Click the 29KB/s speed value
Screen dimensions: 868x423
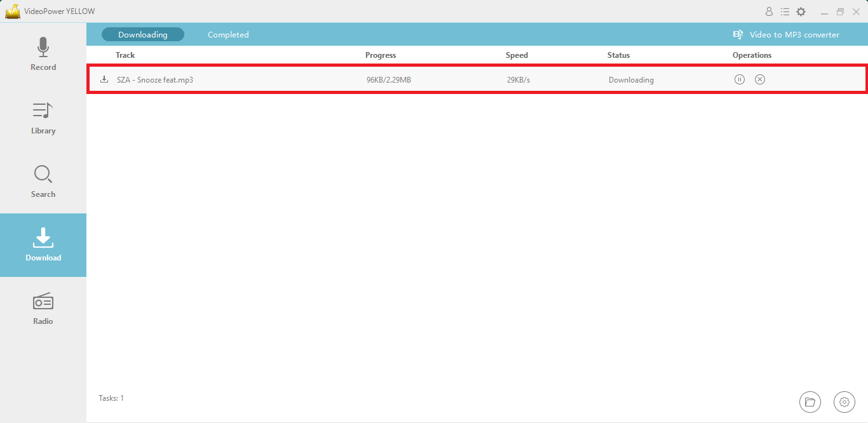point(519,80)
